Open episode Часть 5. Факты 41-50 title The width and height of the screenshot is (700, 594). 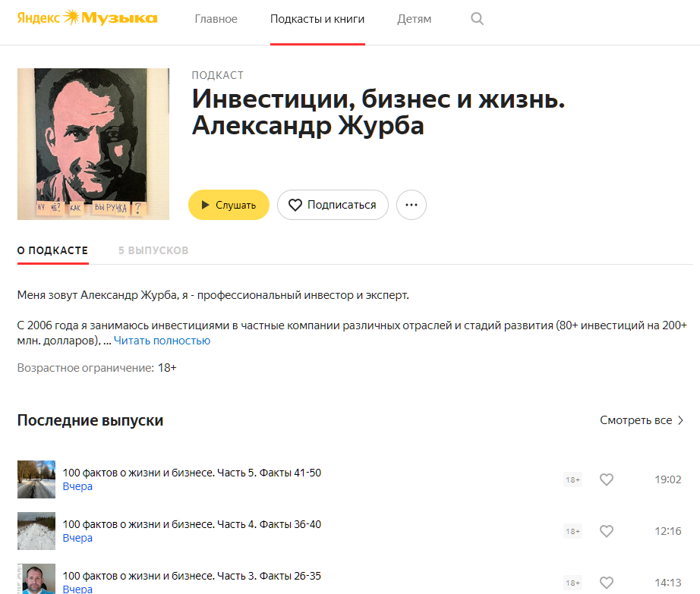click(192, 473)
